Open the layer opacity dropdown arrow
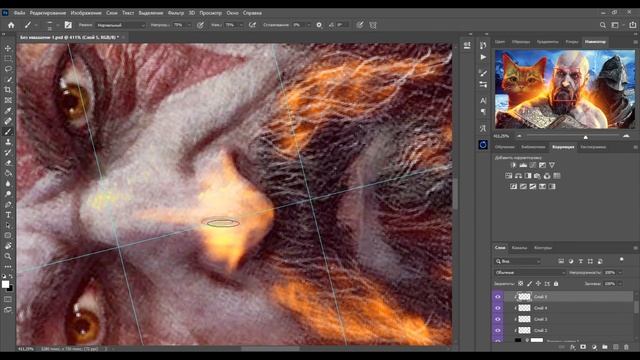Image resolution: width=640 pixels, height=360 pixels. 620,272
